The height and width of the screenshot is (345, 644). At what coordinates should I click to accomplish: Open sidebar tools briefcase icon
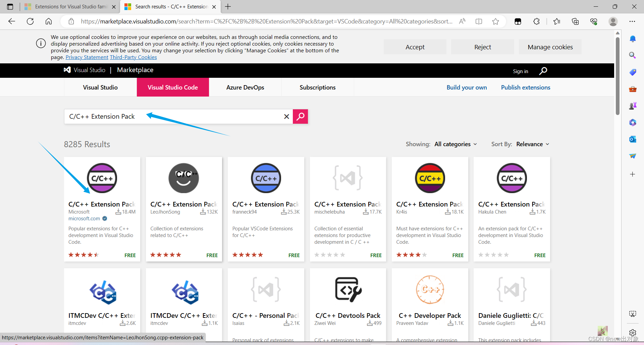click(633, 89)
